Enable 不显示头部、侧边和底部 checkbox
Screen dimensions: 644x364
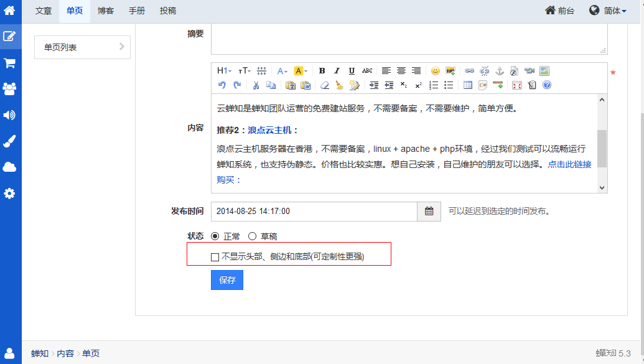215,257
